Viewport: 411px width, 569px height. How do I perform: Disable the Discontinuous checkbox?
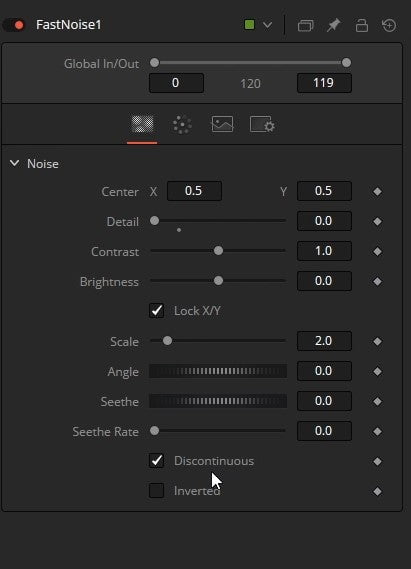156,461
